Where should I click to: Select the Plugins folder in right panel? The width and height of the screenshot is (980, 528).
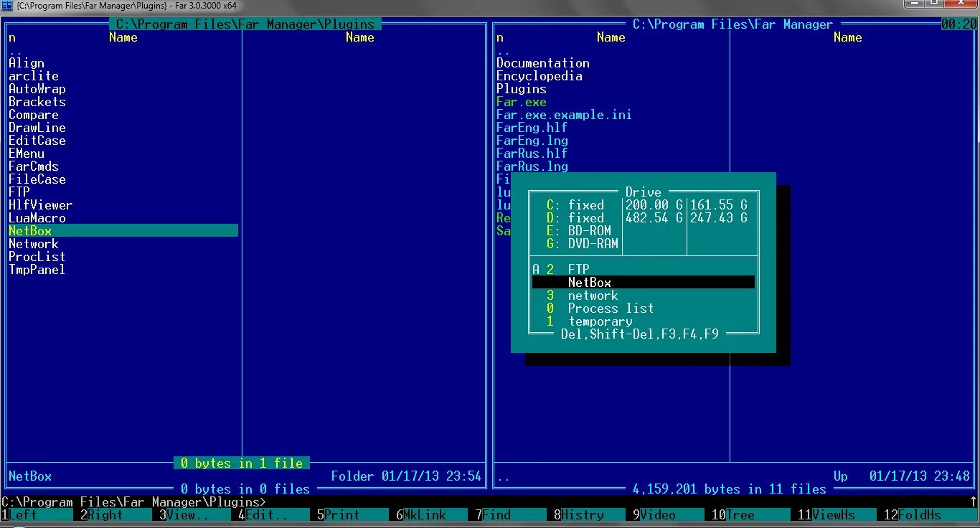pos(522,89)
